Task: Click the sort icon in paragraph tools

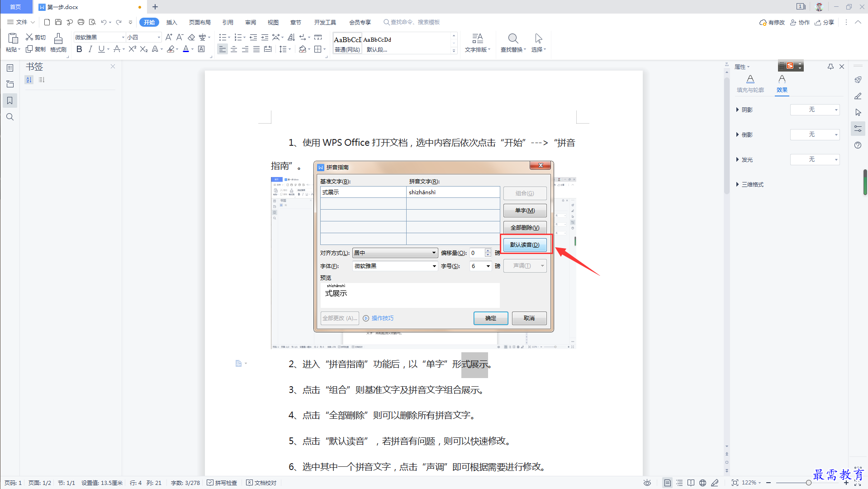Action: [291, 37]
